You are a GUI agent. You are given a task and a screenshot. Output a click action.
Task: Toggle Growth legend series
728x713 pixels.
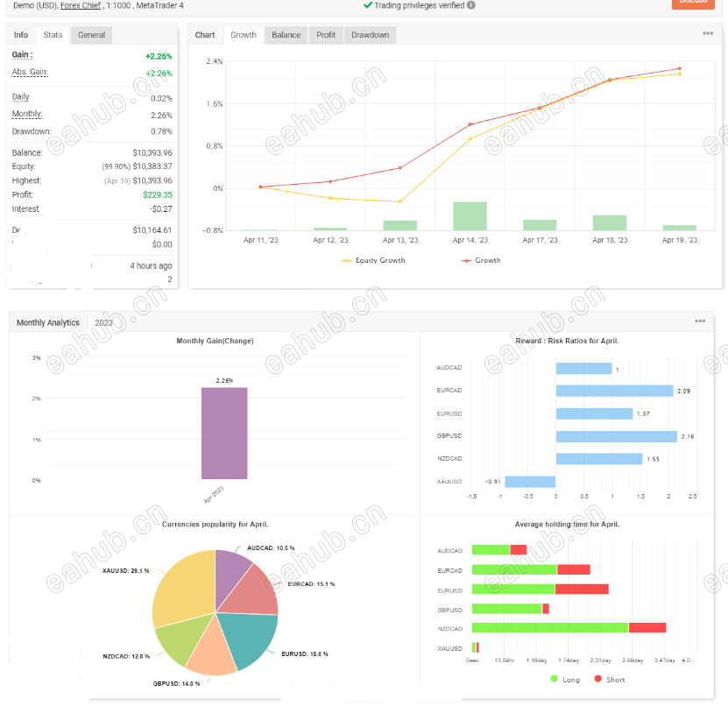click(x=481, y=260)
